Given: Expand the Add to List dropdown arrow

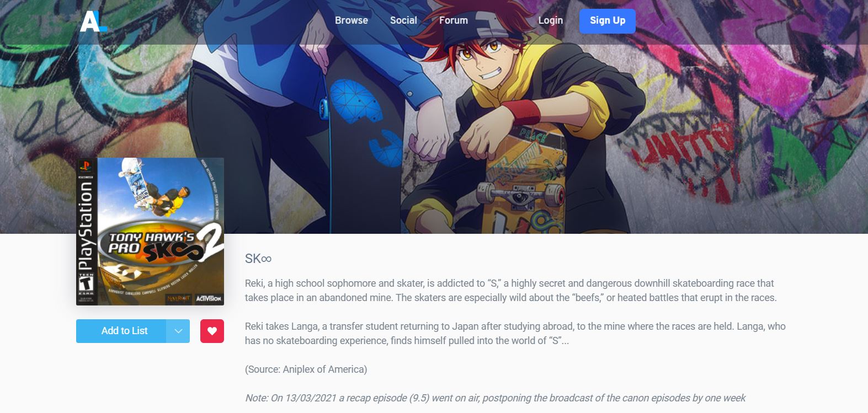Looking at the screenshot, I should coord(178,331).
